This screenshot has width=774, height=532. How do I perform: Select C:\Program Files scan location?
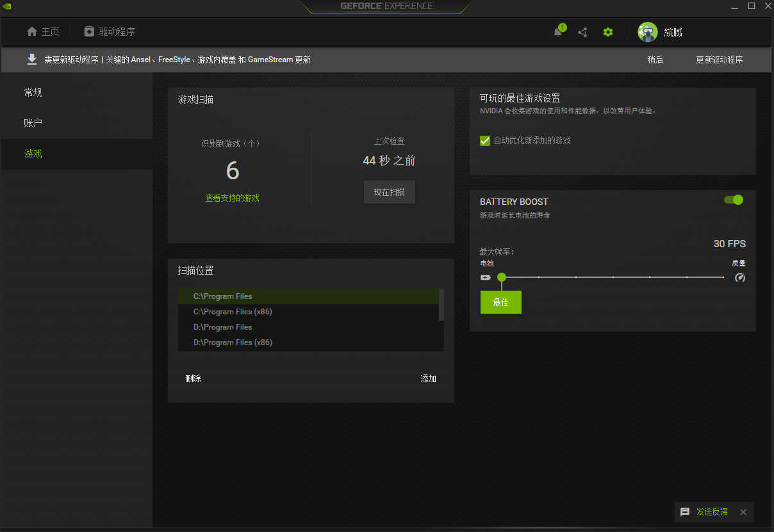point(308,296)
